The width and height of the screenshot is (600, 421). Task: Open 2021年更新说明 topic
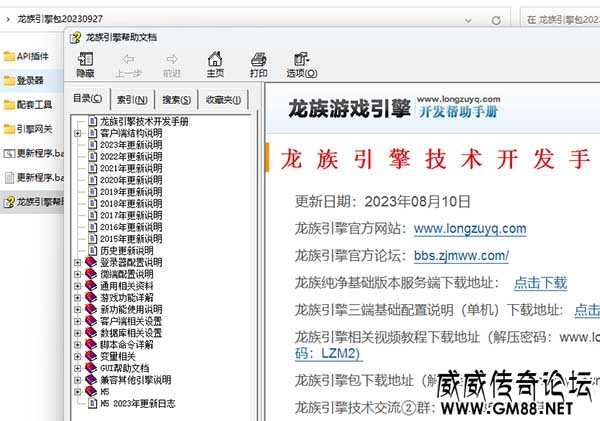(131, 168)
